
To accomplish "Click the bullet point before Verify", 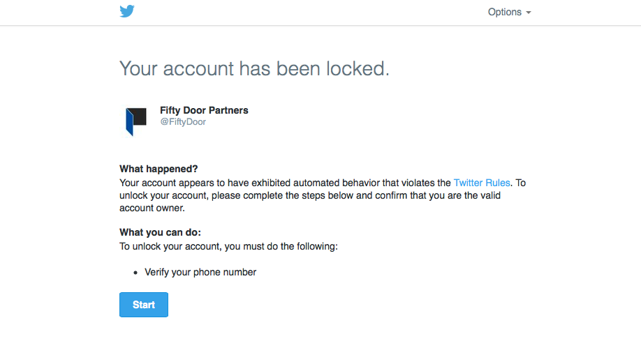I will click(x=135, y=273).
